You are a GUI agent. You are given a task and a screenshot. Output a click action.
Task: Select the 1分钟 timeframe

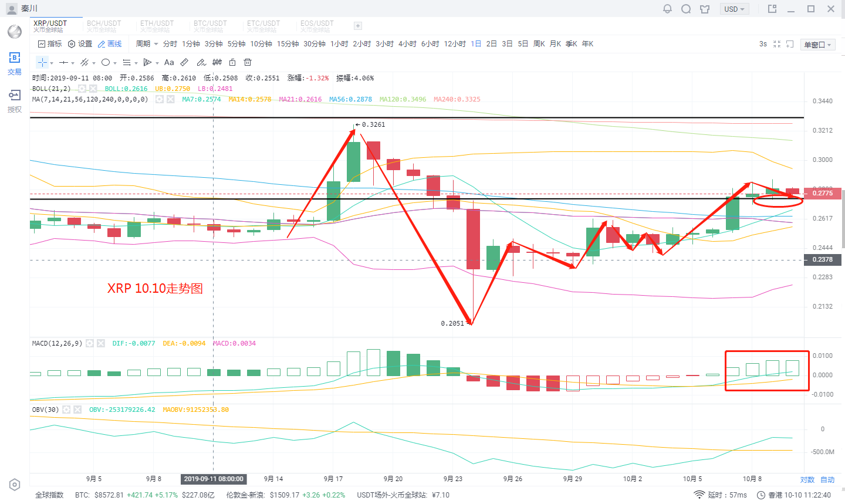click(x=191, y=44)
